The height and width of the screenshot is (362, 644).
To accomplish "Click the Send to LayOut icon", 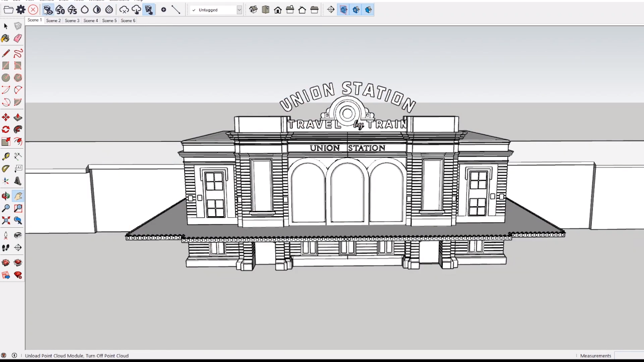I will pos(6,275).
